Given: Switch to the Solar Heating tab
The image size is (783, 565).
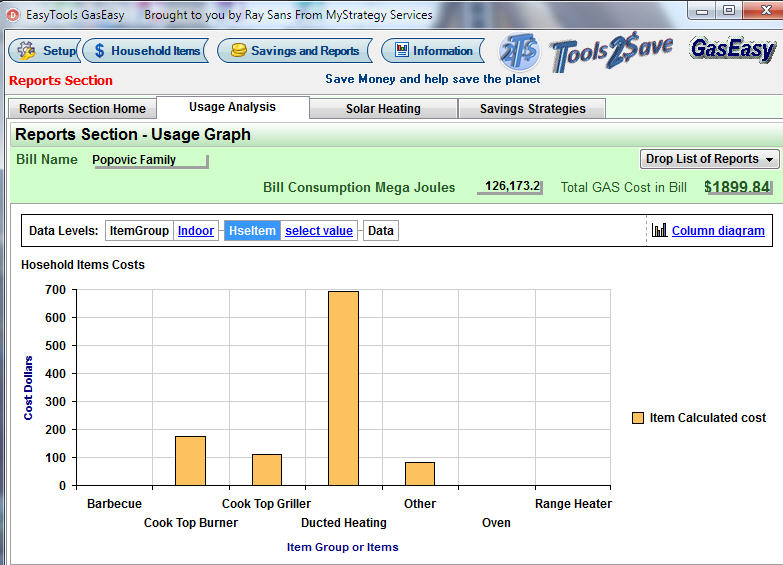Looking at the screenshot, I should tap(383, 109).
